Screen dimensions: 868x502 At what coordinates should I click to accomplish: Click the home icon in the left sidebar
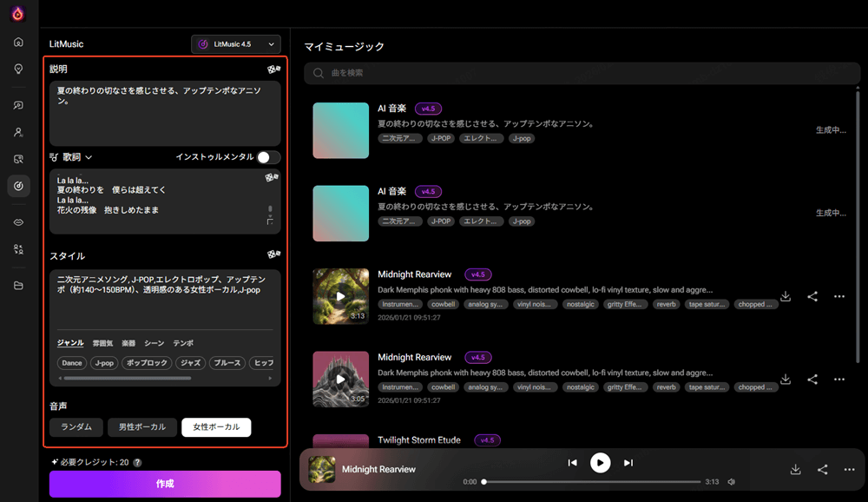point(17,41)
